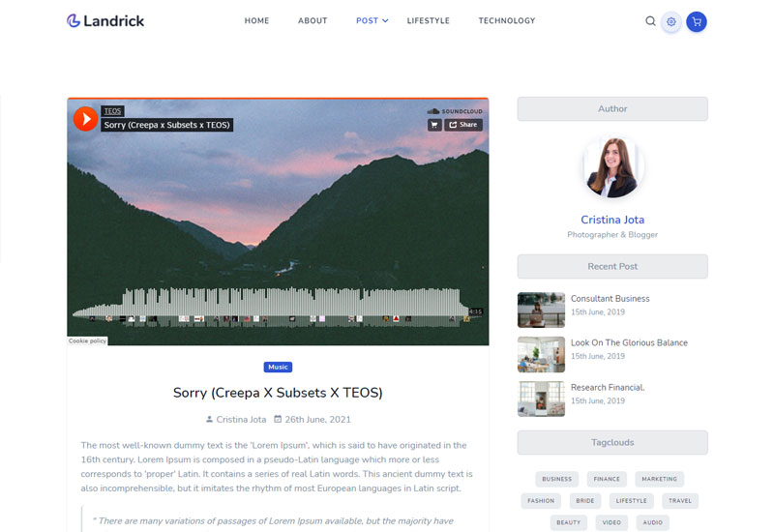Viewport: 774px width, 532px height.
Task: Open the SoundCloud logo link
Action: (455, 111)
